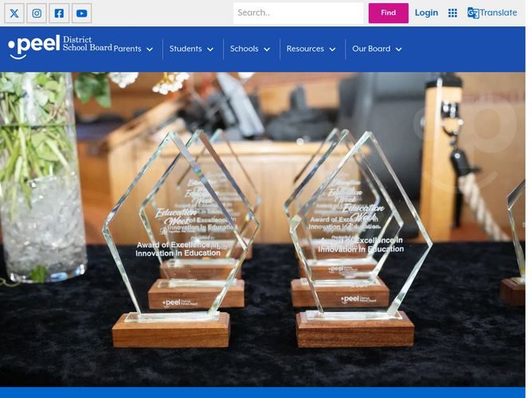Go to Peel District School Board logo
Image resolution: width=532 pixels, height=398 pixels.
click(x=60, y=46)
